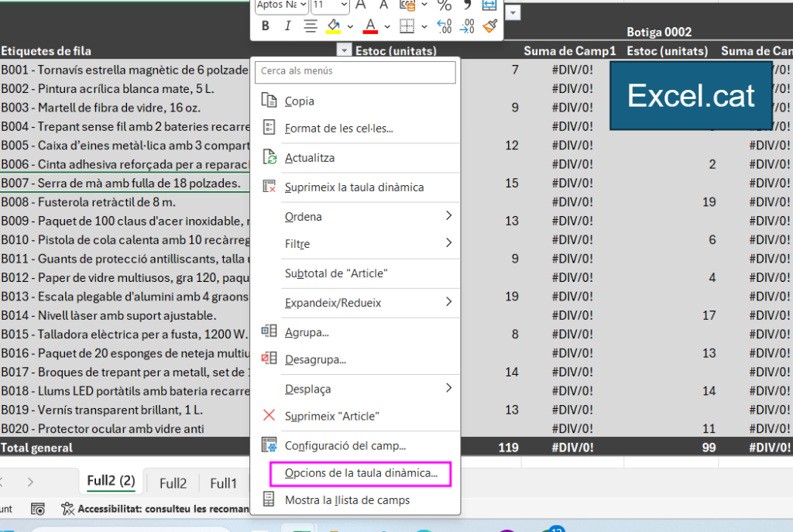Open the Desplaça submenu
This screenshot has height=532, width=793.
pos(355,389)
